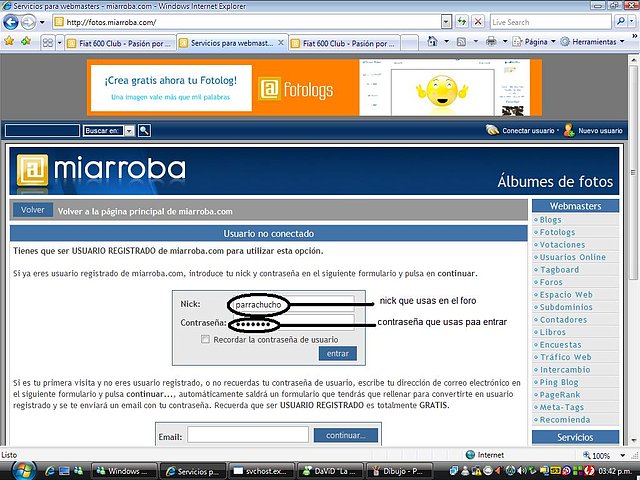Viewport: 640px width, 480px height.
Task: Open the Print options dropdown arrow
Action: coord(504,42)
